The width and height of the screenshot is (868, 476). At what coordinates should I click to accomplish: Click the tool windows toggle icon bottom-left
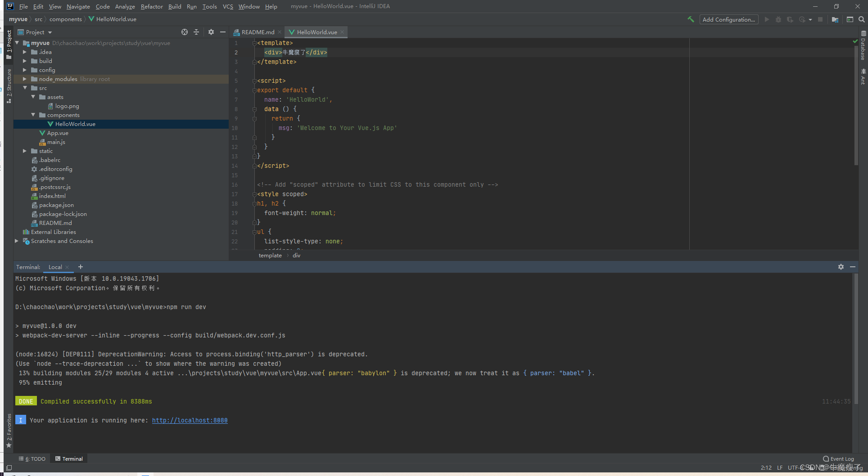[x=9, y=468]
